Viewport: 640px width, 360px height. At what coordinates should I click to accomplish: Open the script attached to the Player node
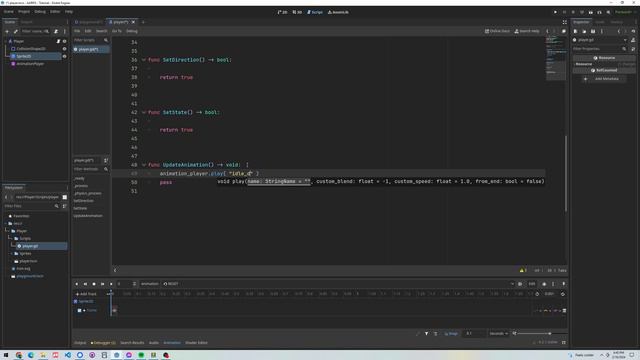(x=58, y=41)
